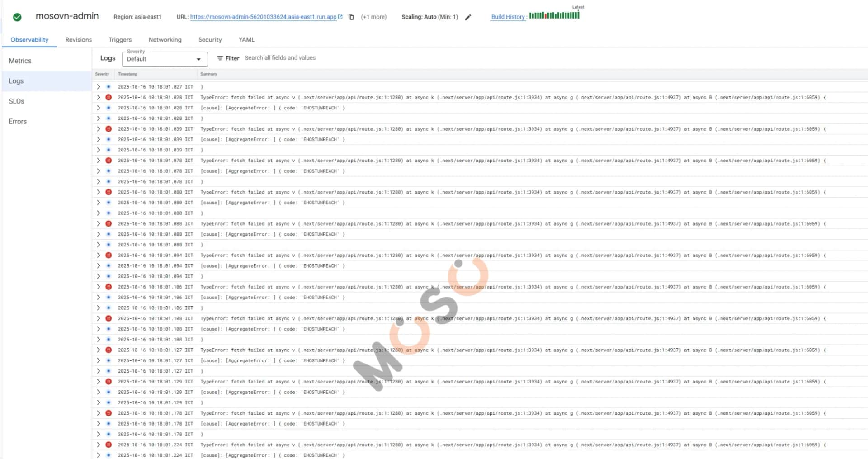Click the blue default severity icon at 10:18:01.027
The image size is (868, 459).
coord(108,86)
